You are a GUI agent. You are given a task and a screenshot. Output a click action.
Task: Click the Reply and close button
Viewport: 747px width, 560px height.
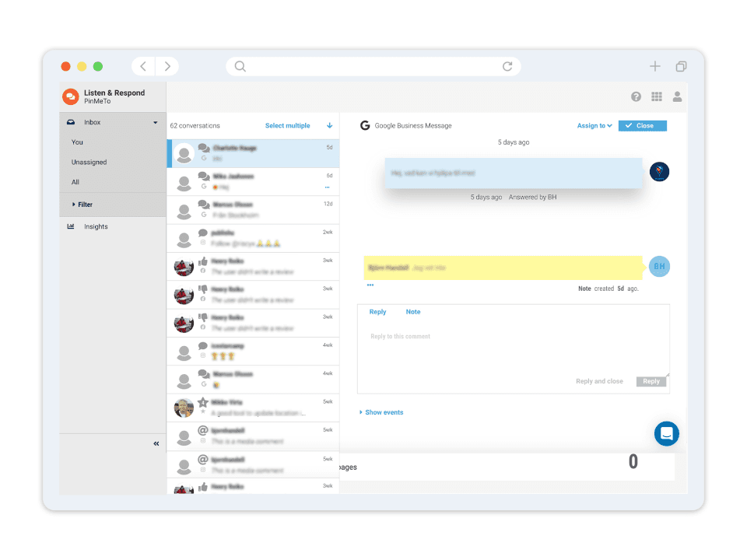pos(599,381)
